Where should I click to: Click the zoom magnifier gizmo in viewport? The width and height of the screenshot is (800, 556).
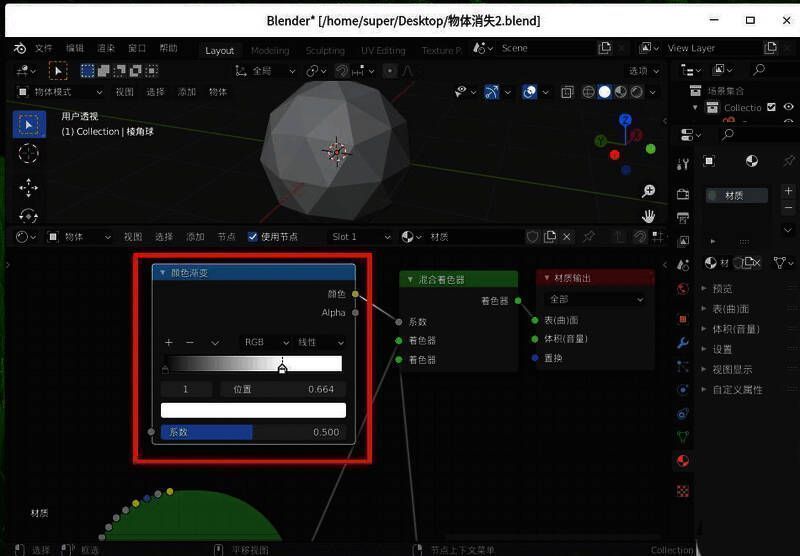click(x=648, y=191)
